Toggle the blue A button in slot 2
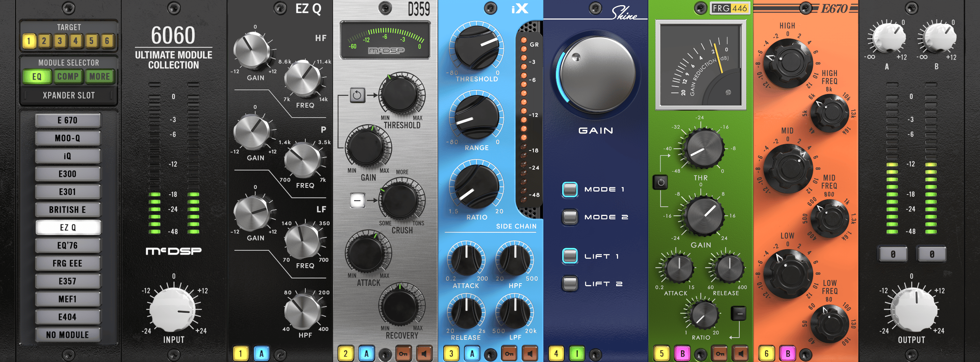Viewport: 980px width, 362px height. tap(366, 353)
